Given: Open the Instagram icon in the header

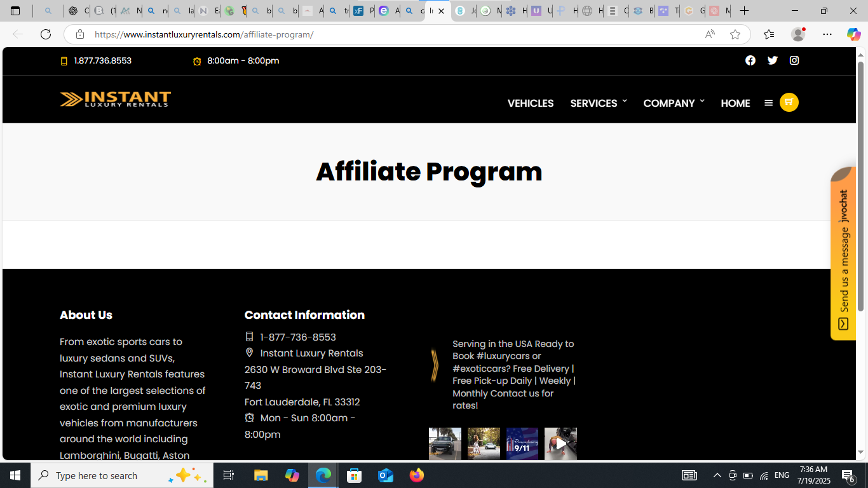Looking at the screenshot, I should (x=794, y=60).
